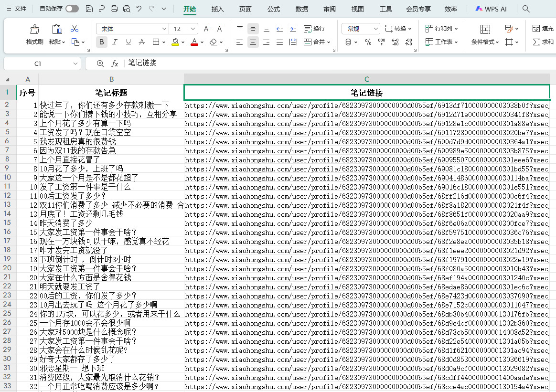Click the Cut scissors icon
Image resolution: width=556 pixels, height=392 pixels.
pos(74,29)
